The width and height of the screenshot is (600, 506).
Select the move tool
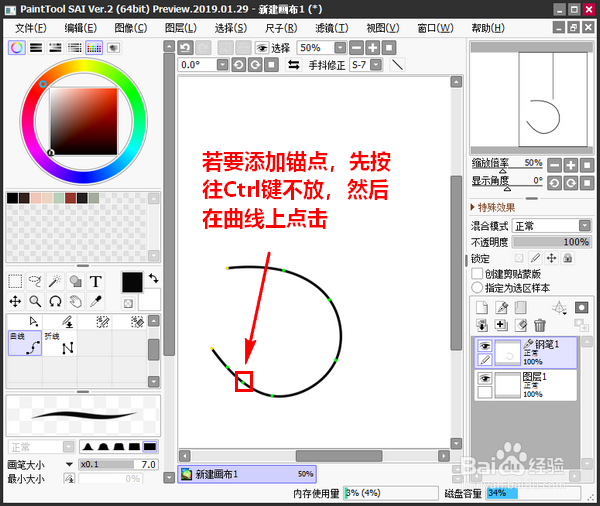[x=15, y=302]
